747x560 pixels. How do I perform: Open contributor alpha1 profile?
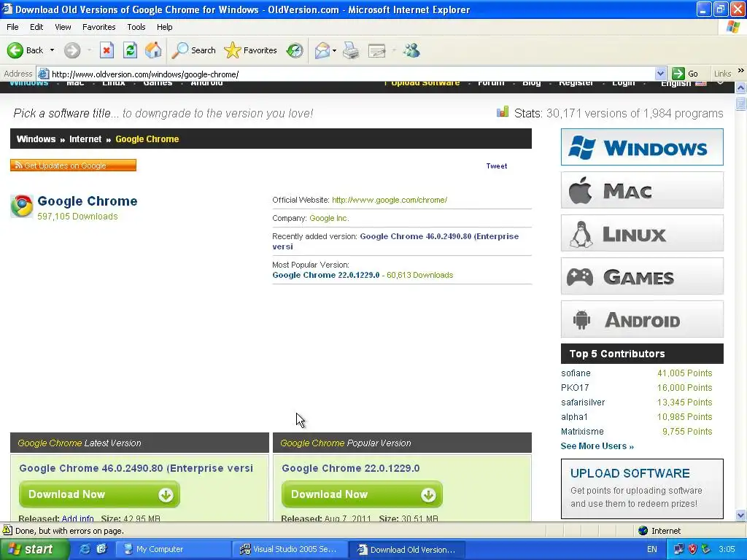click(574, 416)
